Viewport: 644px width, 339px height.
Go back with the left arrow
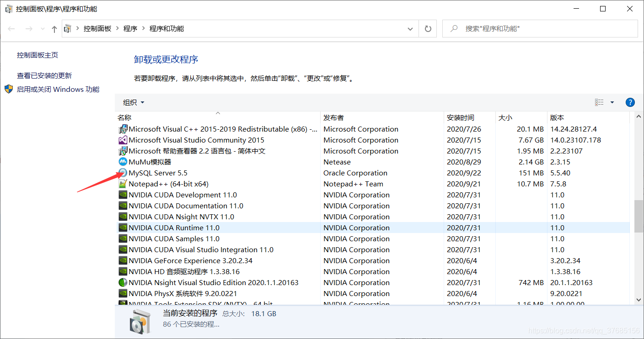coord(12,29)
